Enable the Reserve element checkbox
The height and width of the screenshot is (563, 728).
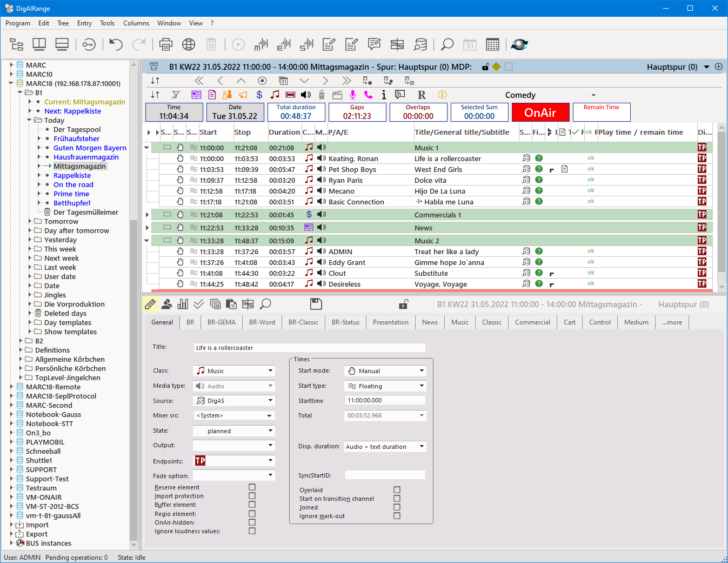pyautogui.click(x=252, y=487)
